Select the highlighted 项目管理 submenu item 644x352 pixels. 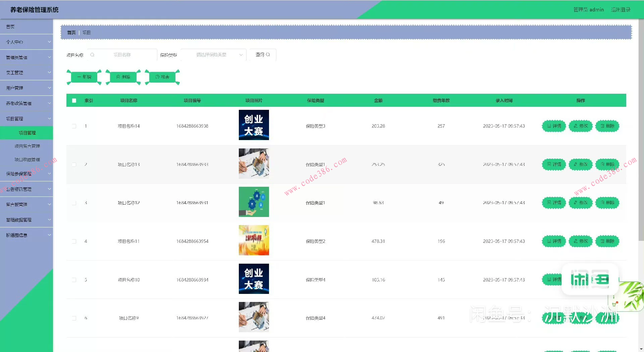pyautogui.click(x=26, y=133)
